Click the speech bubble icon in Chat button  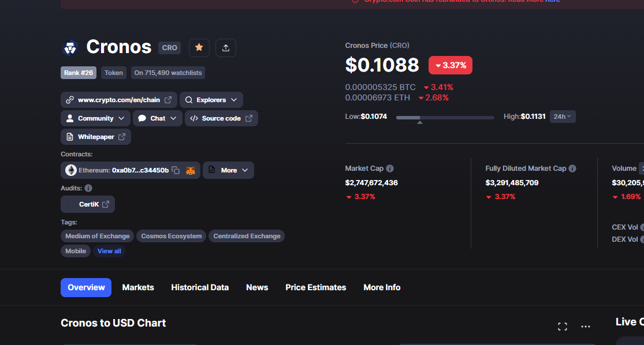point(142,118)
